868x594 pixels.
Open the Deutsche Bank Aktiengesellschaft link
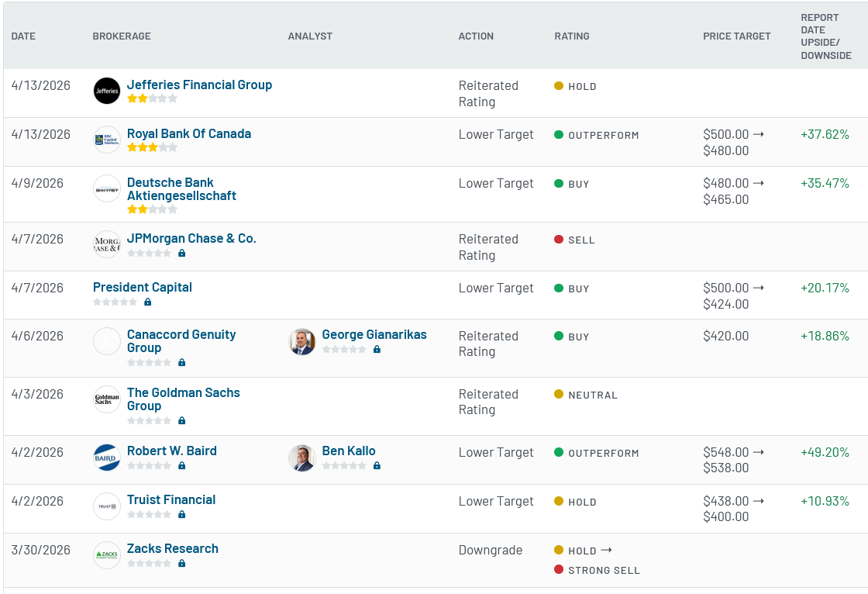[x=181, y=189]
